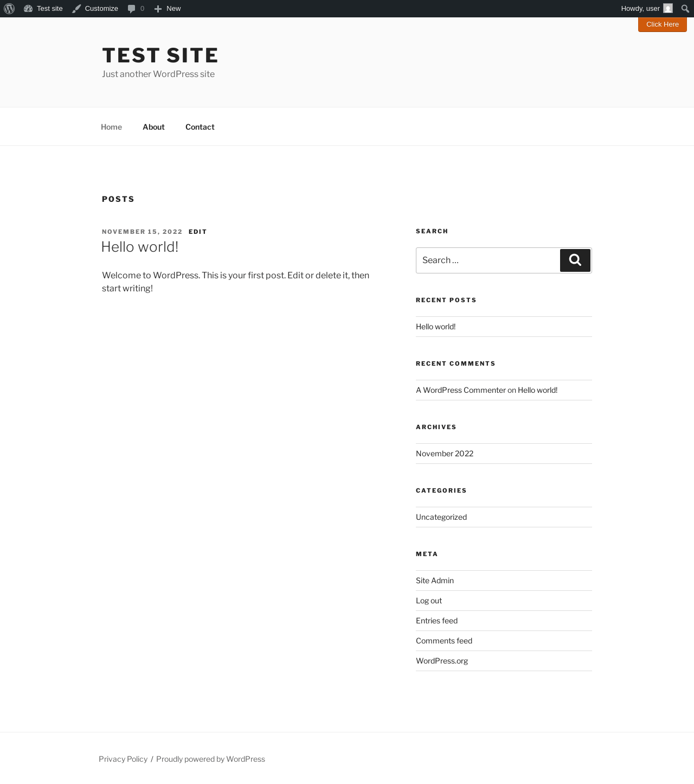Click the plus icon beside New

158,9
